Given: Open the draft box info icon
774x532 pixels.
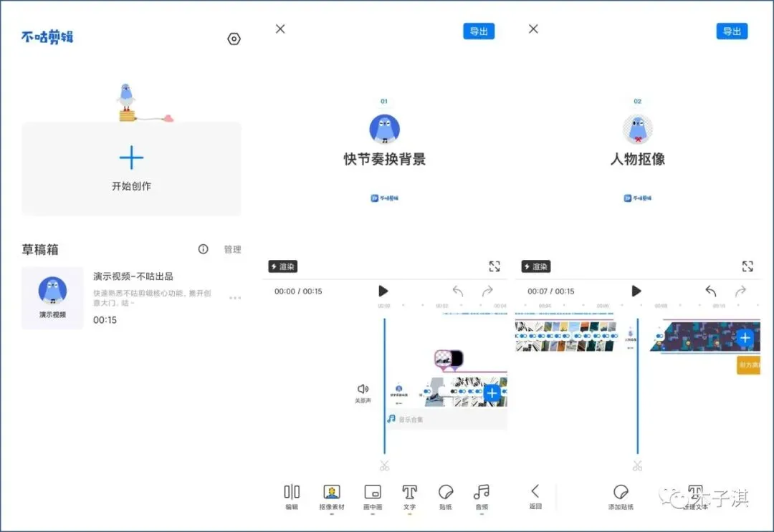Looking at the screenshot, I should 204,249.
